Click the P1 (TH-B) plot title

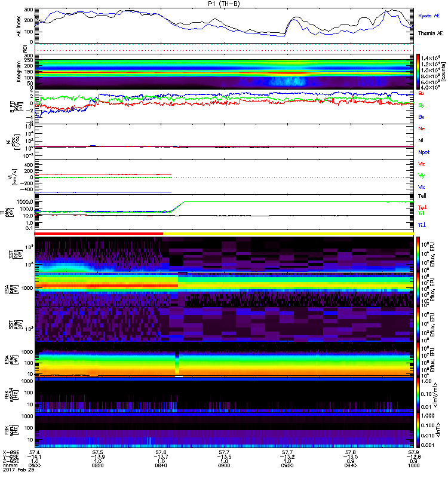[224, 4]
